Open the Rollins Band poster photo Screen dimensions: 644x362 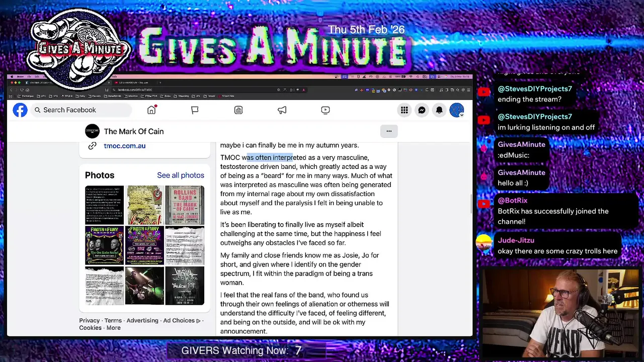185,205
